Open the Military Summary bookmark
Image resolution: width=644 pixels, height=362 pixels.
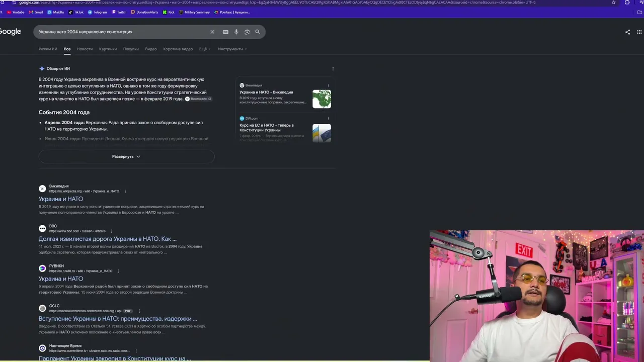click(195, 12)
